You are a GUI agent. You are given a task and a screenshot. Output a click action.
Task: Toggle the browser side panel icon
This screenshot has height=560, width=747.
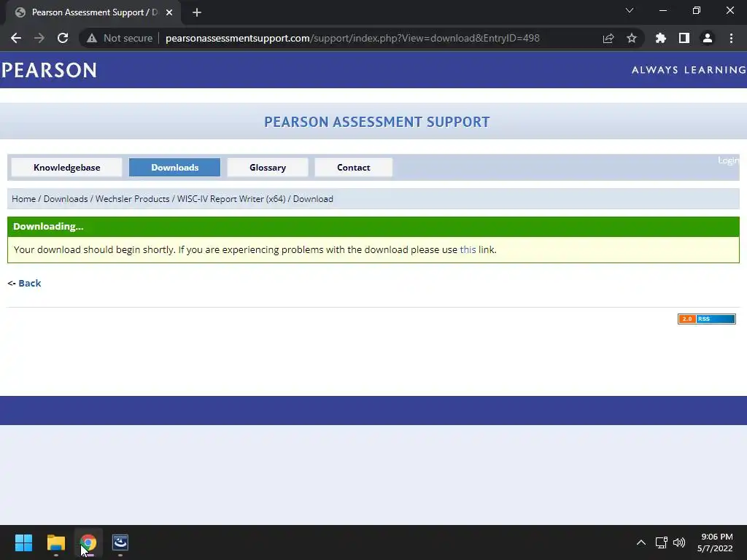click(684, 38)
